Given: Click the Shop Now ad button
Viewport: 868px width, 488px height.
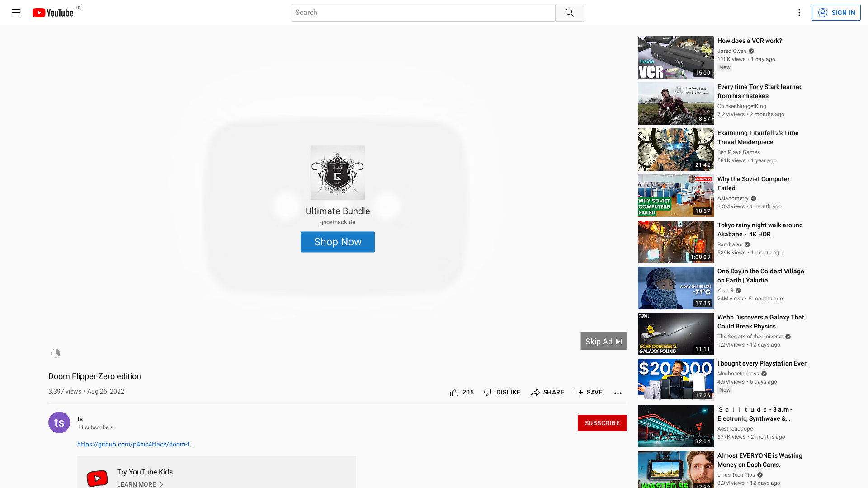Looking at the screenshot, I should [x=337, y=242].
